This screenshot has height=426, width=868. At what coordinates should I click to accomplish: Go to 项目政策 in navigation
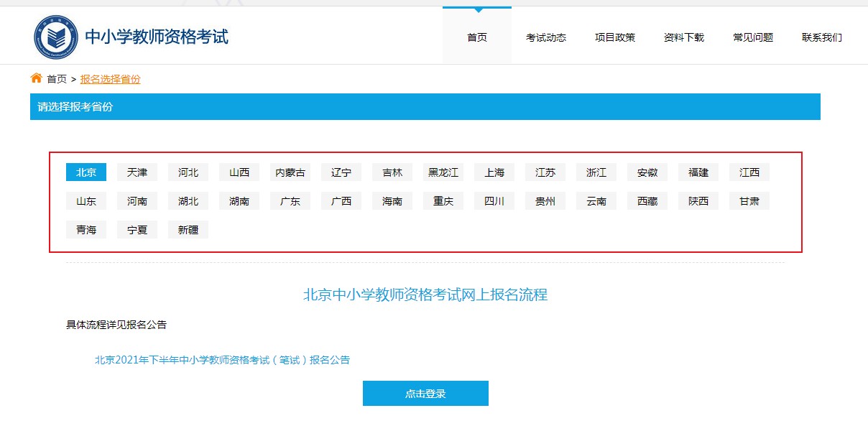614,37
